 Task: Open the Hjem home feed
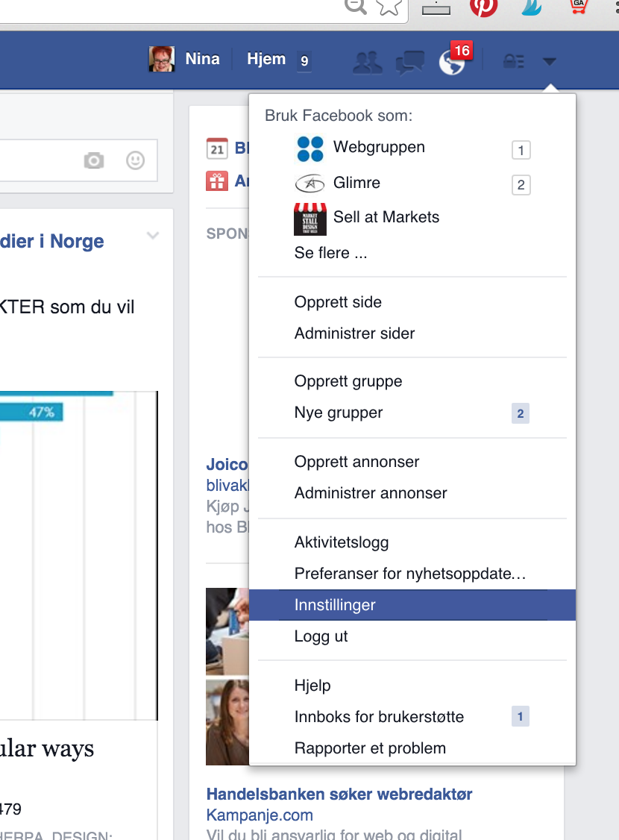point(266,58)
